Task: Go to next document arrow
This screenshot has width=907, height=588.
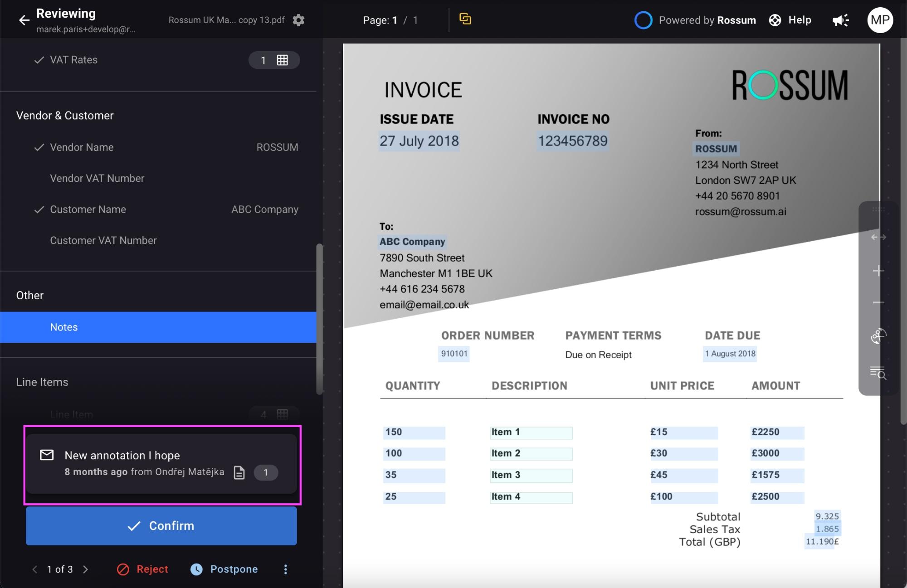Action: 85,569
